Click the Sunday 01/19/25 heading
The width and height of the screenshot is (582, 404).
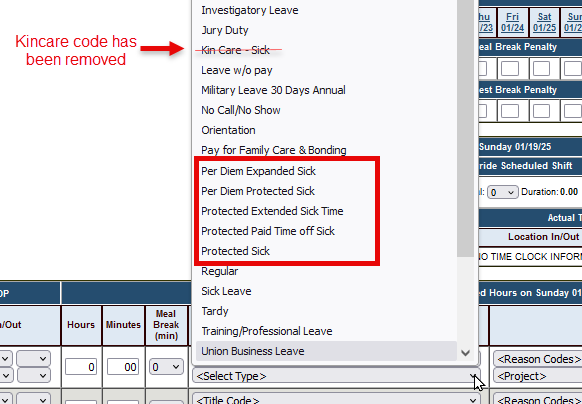point(515,147)
